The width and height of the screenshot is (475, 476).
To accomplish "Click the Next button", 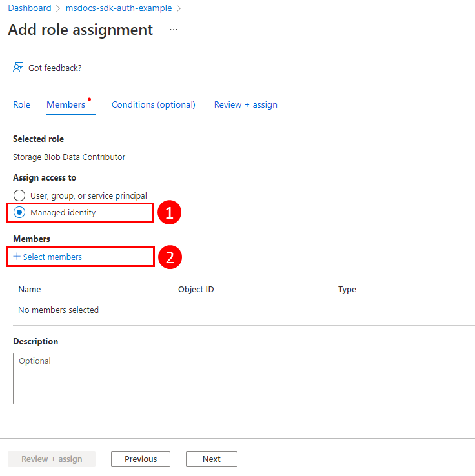I will [212, 459].
